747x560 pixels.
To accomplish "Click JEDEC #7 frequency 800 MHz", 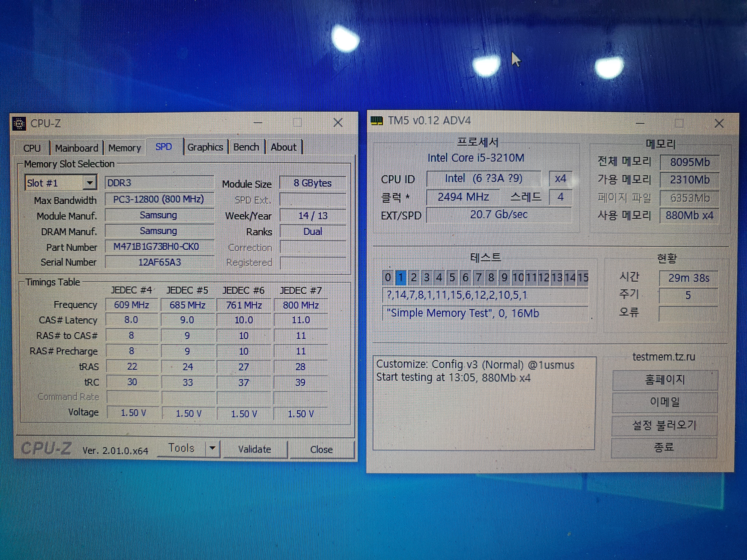I will coord(301,305).
